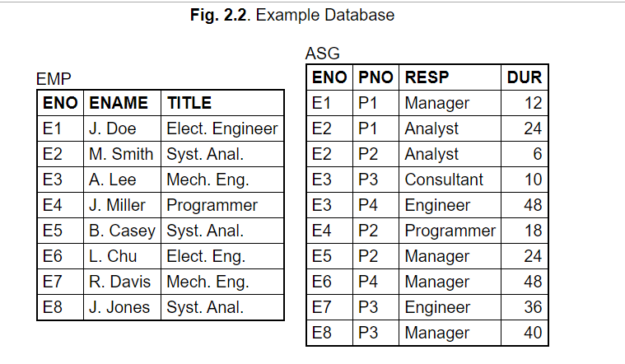Click the Fig. 2.2 Example Database caption
The width and height of the screenshot is (625, 364).
(292, 15)
